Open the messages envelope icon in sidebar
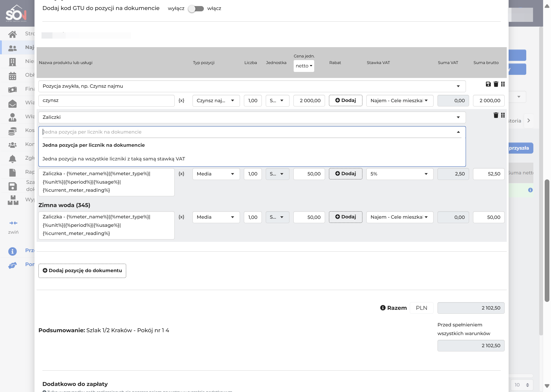This screenshot has width=551, height=392. click(x=12, y=104)
